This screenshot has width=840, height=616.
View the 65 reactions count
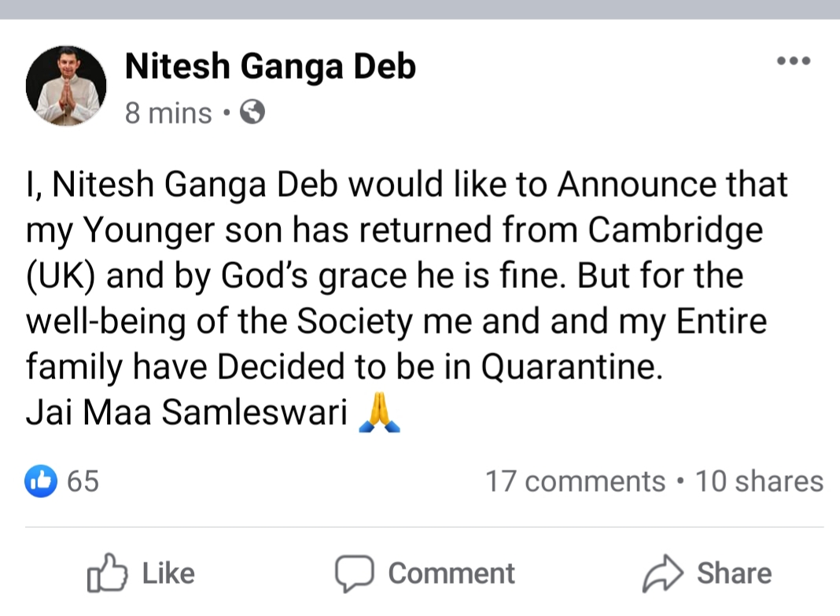pyautogui.click(x=83, y=481)
